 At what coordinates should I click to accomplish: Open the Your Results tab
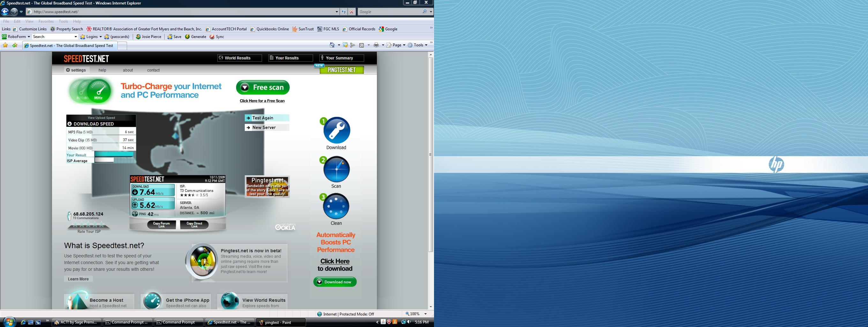[x=290, y=58]
